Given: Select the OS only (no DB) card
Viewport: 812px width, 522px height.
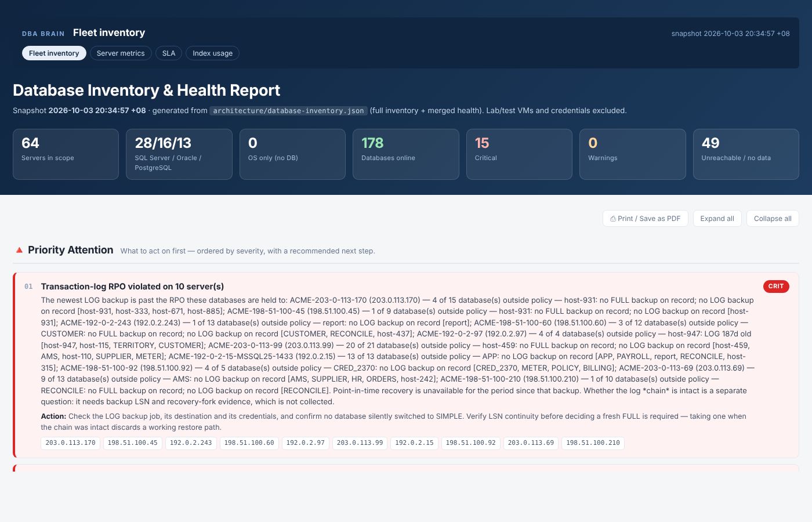Looking at the screenshot, I should [292, 154].
